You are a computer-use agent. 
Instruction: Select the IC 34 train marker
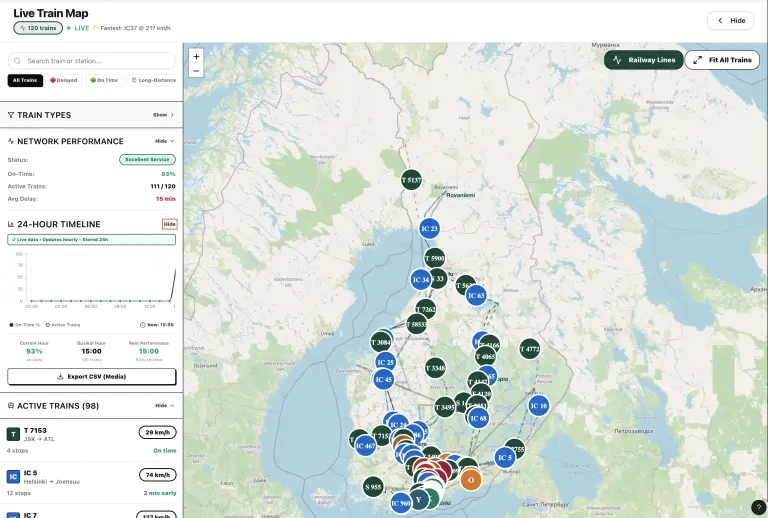point(421,280)
